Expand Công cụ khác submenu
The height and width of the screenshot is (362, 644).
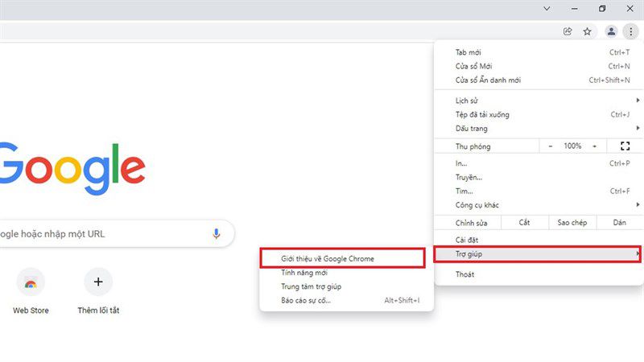coord(538,205)
